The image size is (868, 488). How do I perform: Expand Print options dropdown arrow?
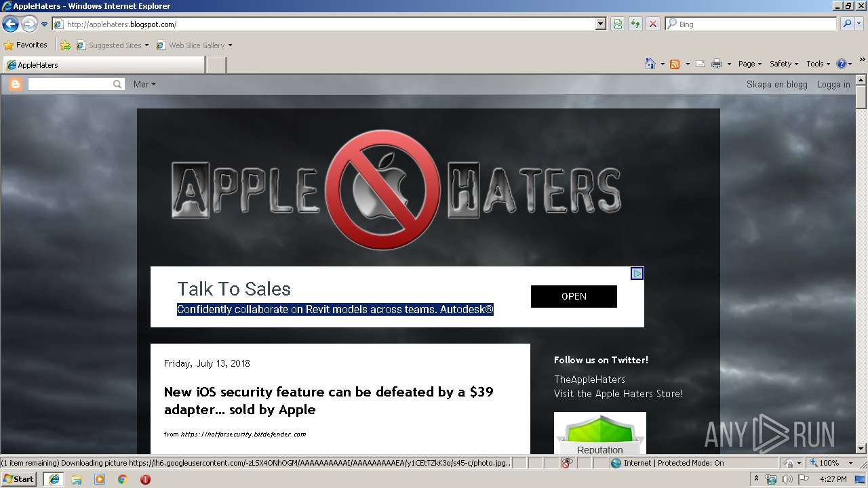pos(729,64)
